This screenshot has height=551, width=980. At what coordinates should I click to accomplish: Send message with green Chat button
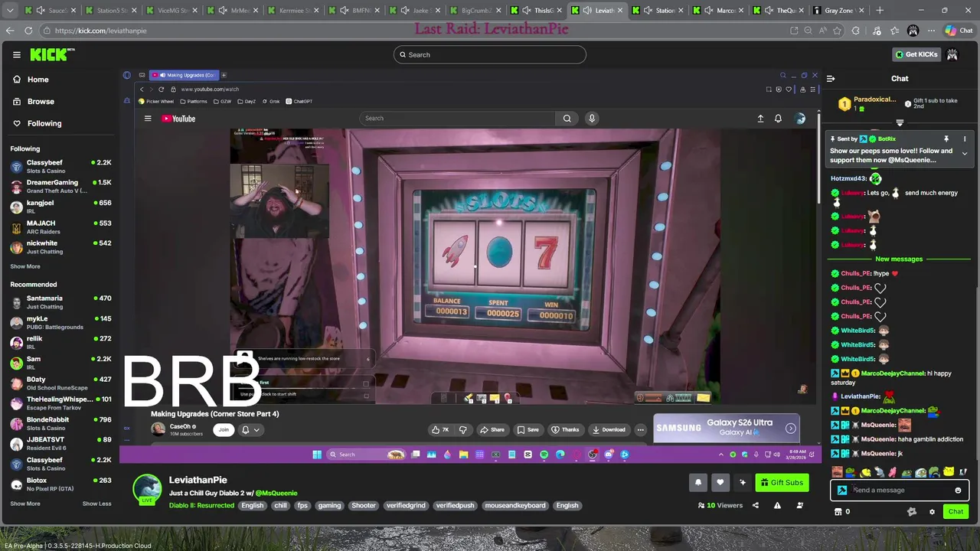[956, 511]
